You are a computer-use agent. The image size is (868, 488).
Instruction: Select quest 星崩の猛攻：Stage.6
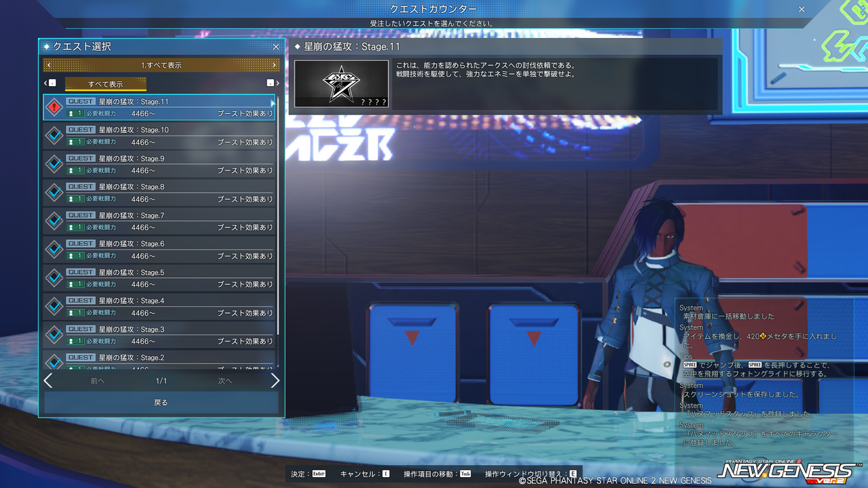point(159,250)
